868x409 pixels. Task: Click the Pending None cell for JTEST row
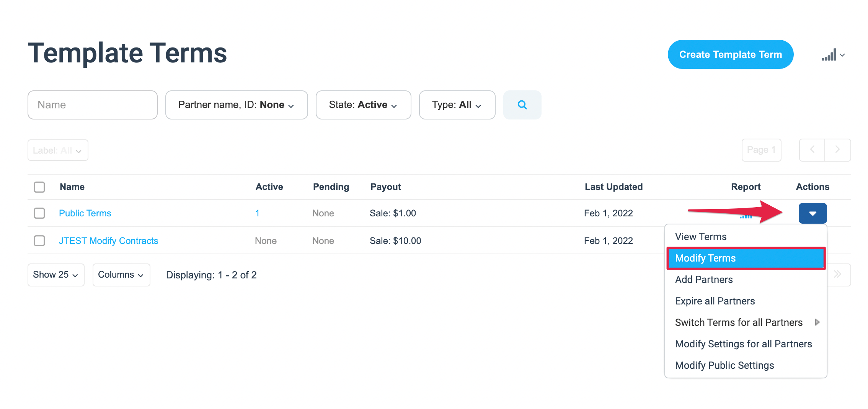pyautogui.click(x=323, y=241)
